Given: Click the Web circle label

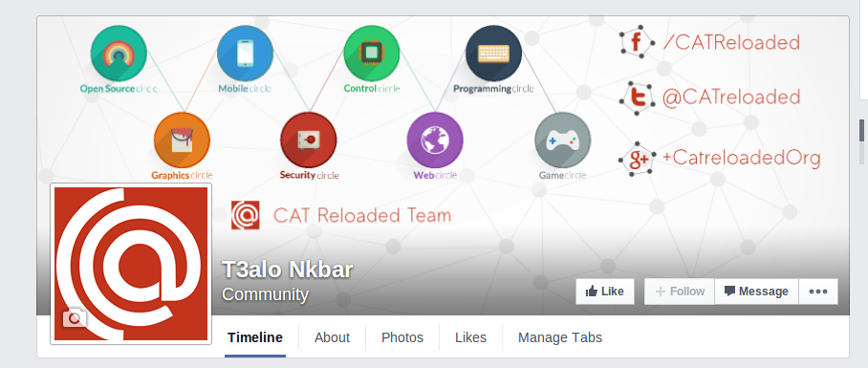Looking at the screenshot, I should (435, 176).
